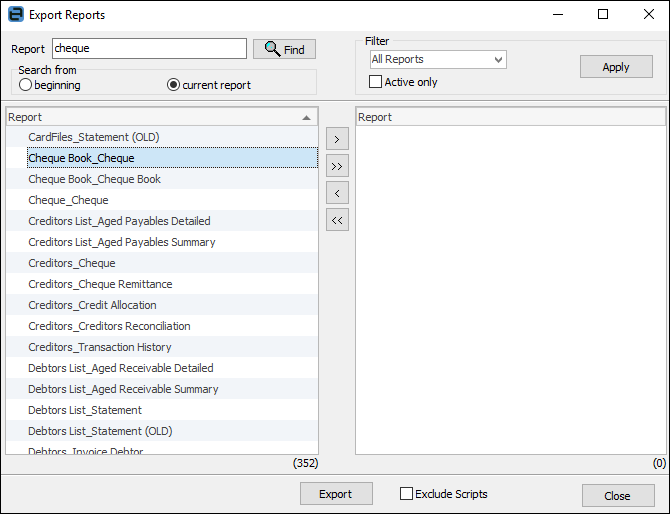Image resolution: width=670 pixels, height=514 pixels.
Task: Choose Debtors List_Statement report
Action: 85,410
